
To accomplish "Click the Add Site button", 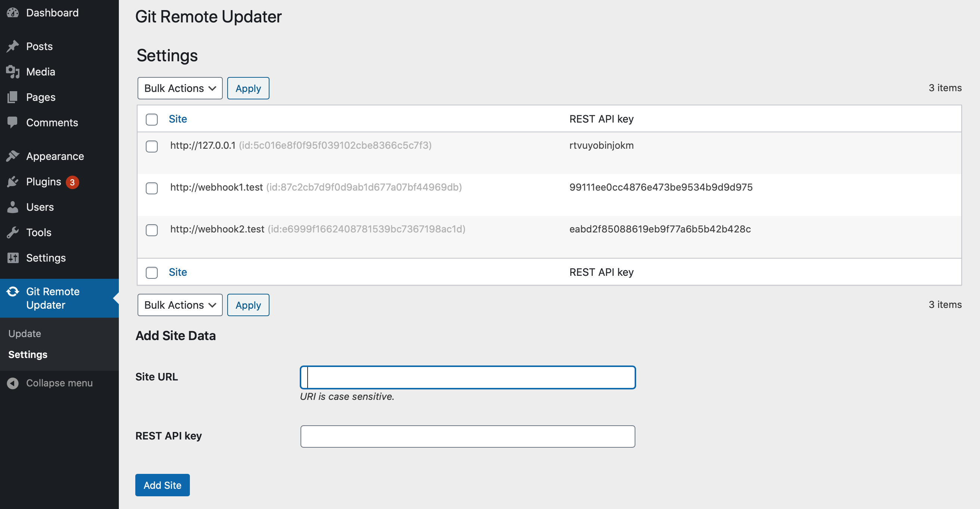I will 163,485.
